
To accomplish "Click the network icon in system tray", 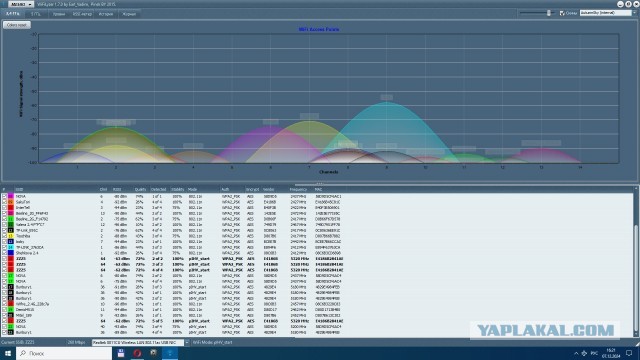I will tap(584, 353).
